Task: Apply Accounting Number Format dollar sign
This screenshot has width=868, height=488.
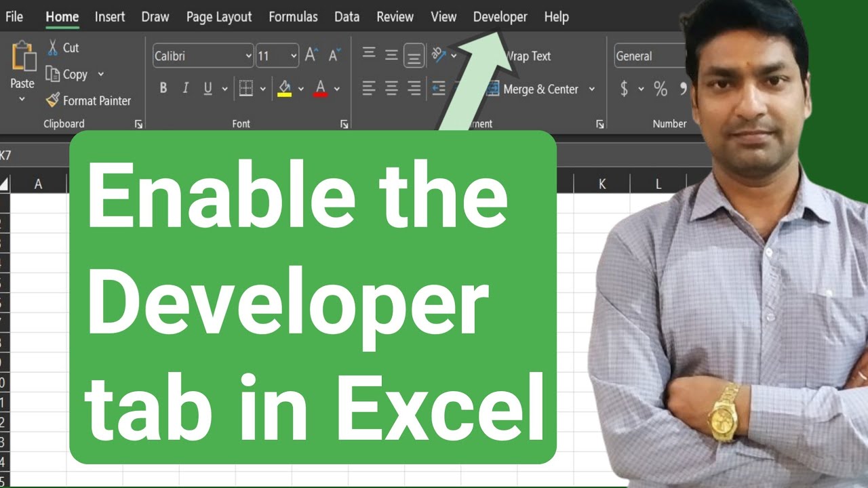Action: click(624, 89)
